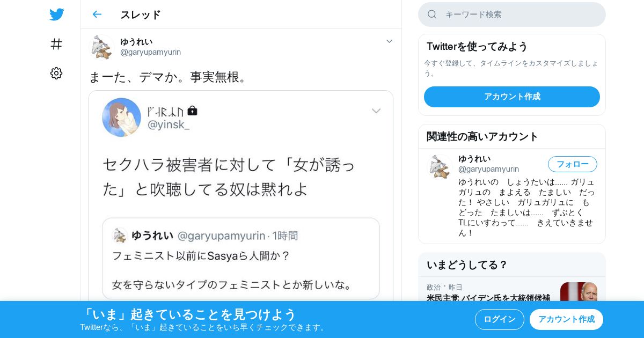The width and height of the screenshot is (644, 338).
Task: Open ゆうれい's name in related accounts
Action: 474,159
